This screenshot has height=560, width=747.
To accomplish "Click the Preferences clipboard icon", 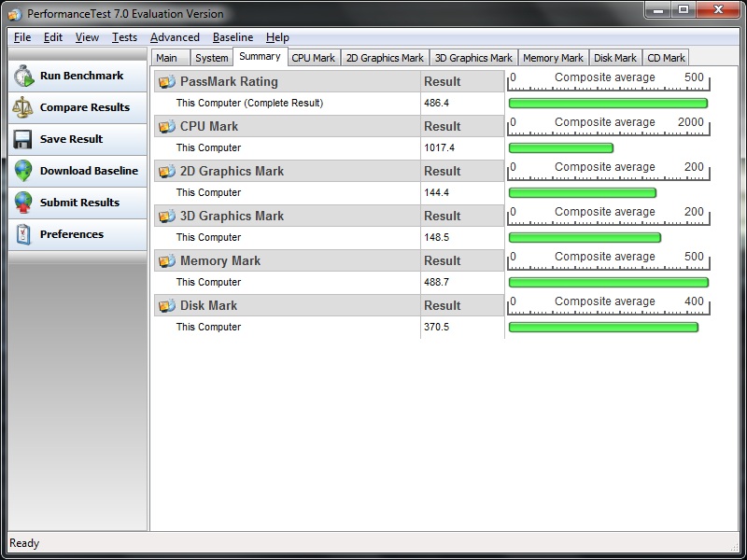I will (x=22, y=234).
